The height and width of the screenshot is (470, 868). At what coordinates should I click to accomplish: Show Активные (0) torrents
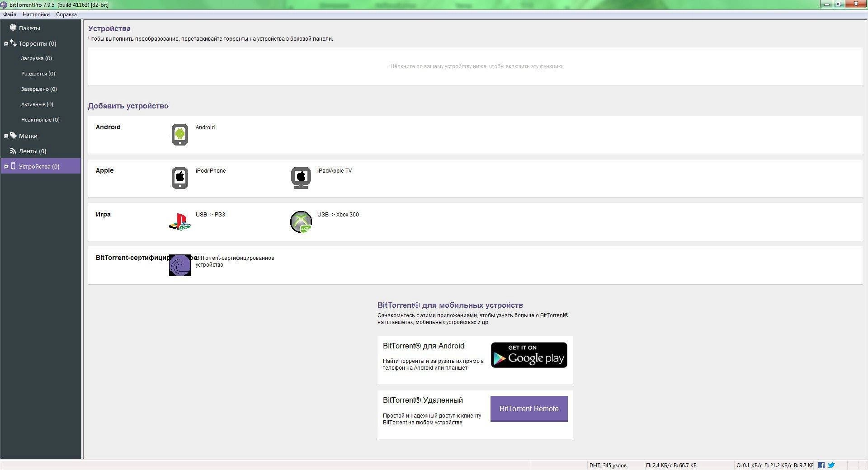click(37, 104)
